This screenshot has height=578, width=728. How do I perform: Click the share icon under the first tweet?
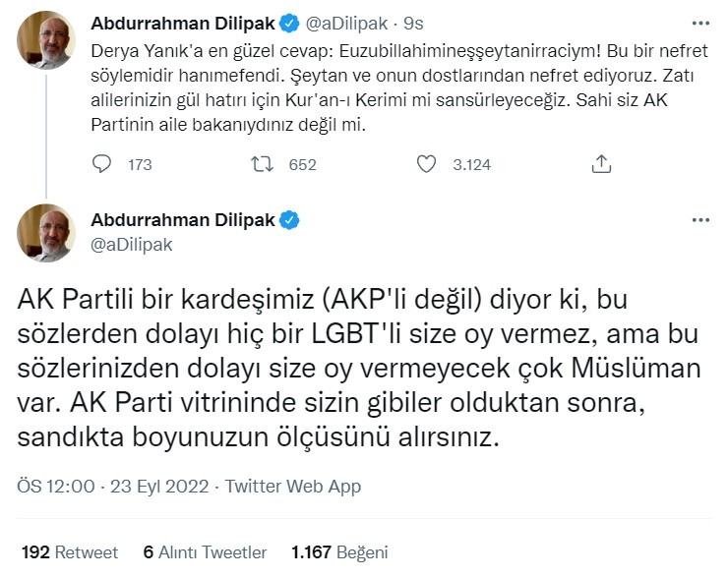[601, 164]
